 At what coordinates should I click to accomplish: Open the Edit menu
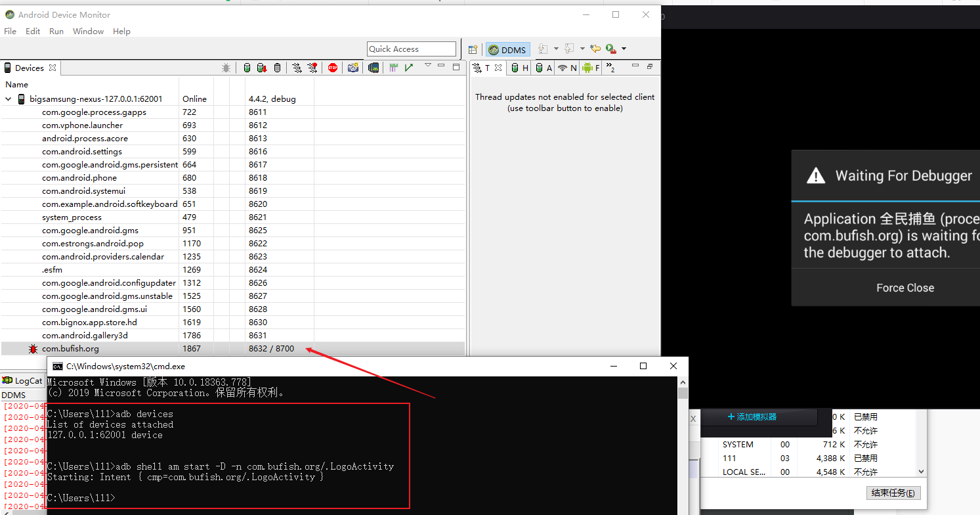[x=33, y=31]
